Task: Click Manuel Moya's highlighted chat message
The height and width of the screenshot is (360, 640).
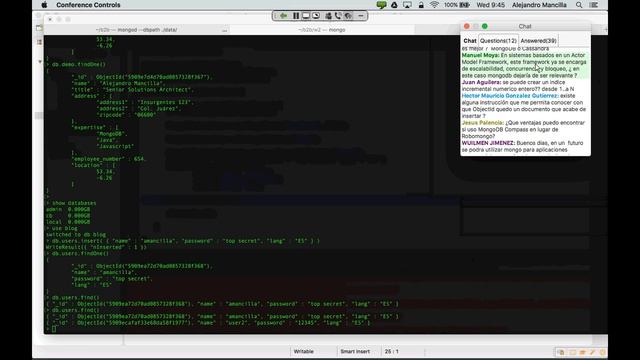Action: tap(524, 65)
